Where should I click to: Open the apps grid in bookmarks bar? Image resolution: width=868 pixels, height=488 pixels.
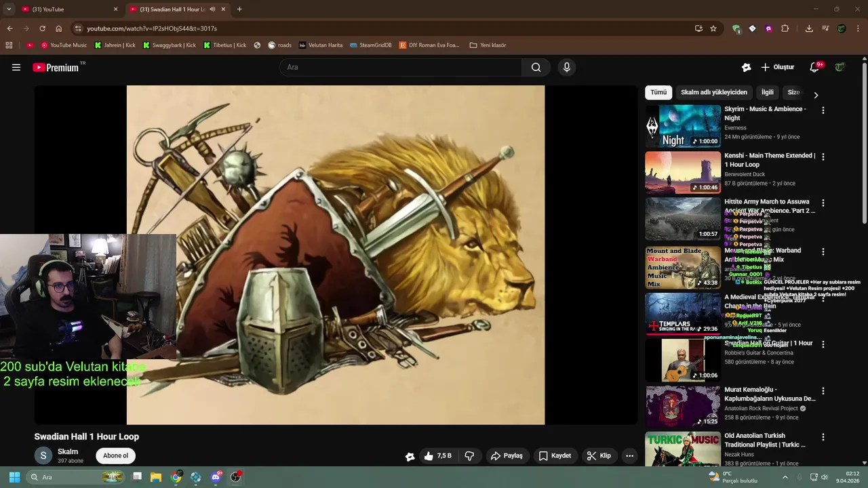coord(9,45)
